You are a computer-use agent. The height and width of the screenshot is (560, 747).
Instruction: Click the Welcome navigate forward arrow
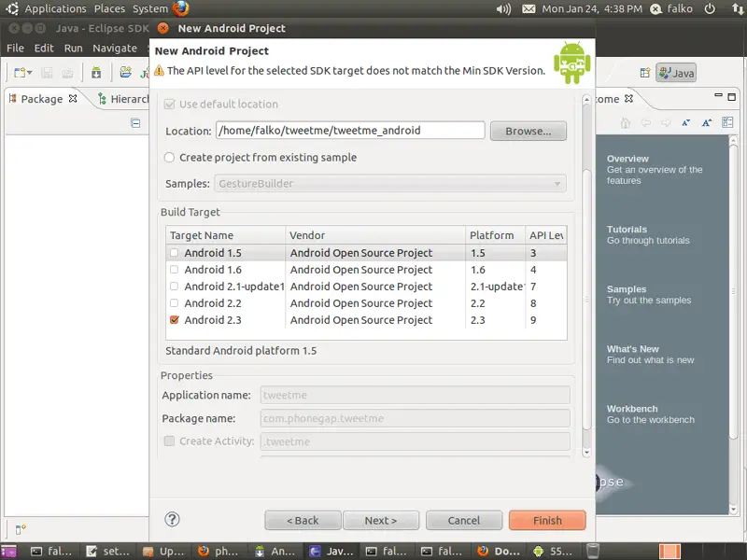click(666, 123)
